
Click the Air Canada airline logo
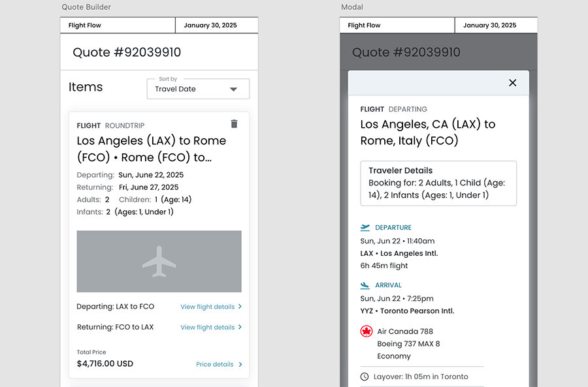(x=367, y=332)
